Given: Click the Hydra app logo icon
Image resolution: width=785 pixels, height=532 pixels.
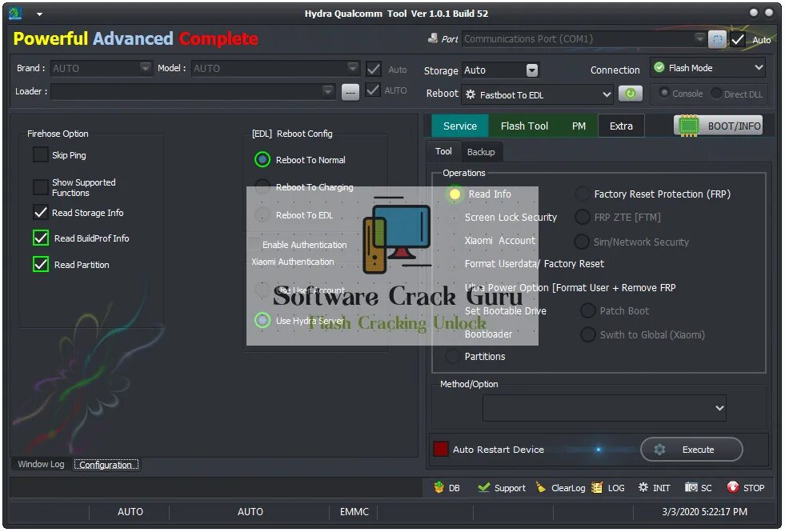Looking at the screenshot, I should 15,14.
